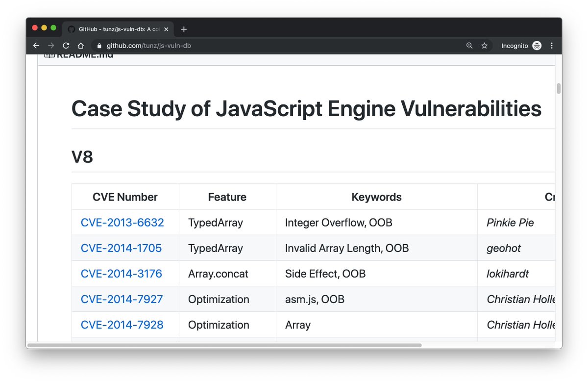Click credit 'lokihardt'
Viewport: 588px width, 383px height.
click(x=508, y=274)
